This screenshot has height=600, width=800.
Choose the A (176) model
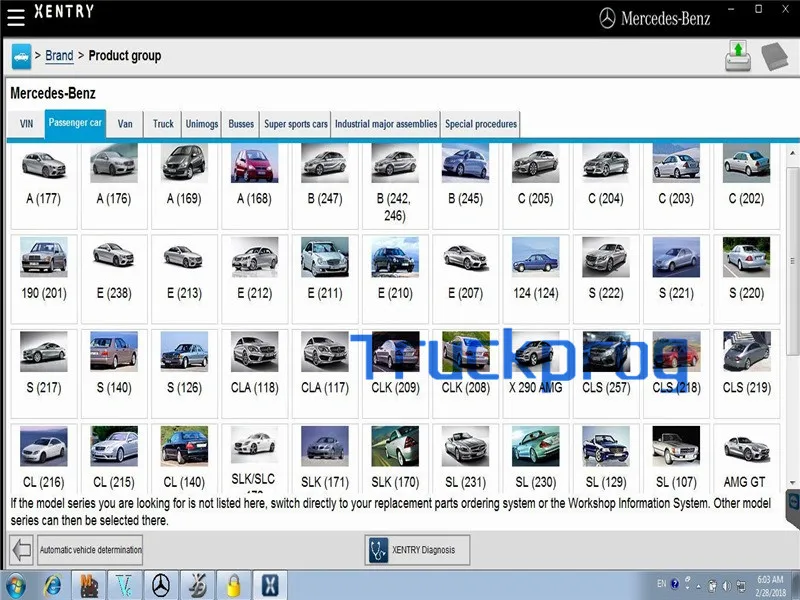pos(114,186)
